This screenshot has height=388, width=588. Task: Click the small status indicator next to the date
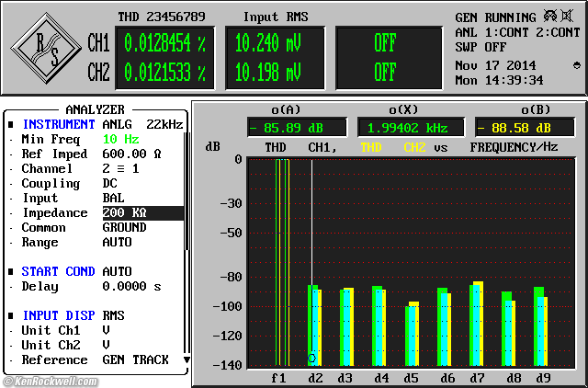[576, 65]
